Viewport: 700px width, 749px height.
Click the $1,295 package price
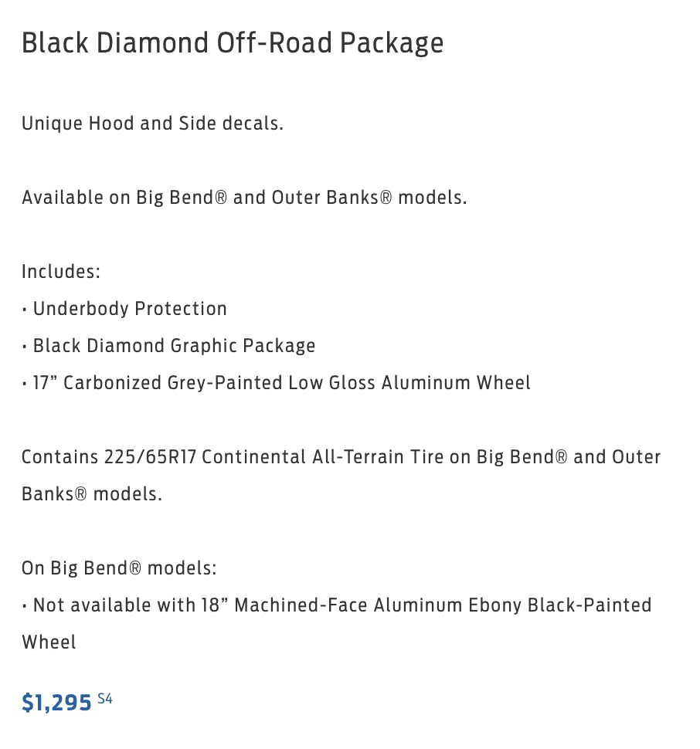click(x=56, y=703)
